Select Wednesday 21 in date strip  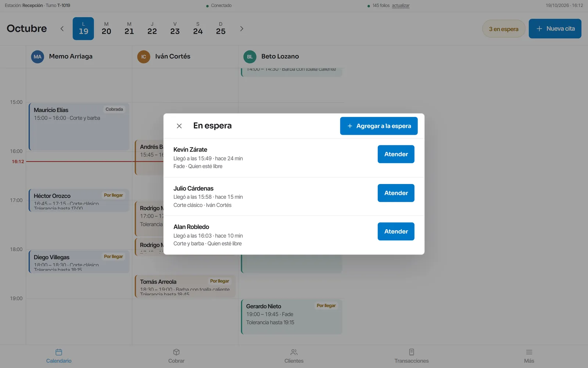tap(129, 29)
